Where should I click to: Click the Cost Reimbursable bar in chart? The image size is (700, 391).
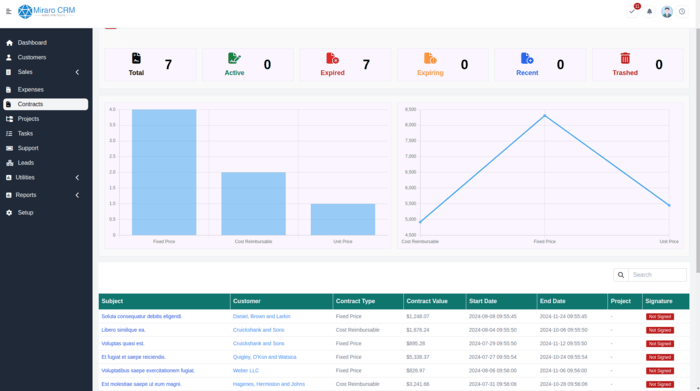tap(254, 204)
